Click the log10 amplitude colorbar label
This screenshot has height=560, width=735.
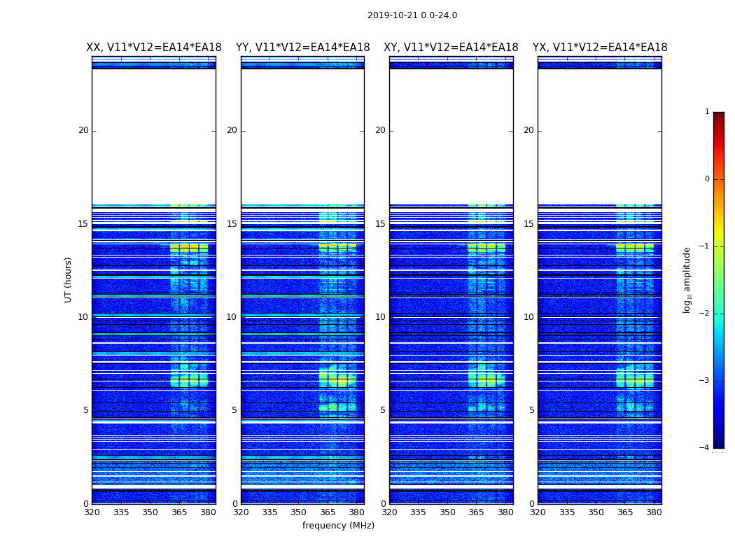687,280
